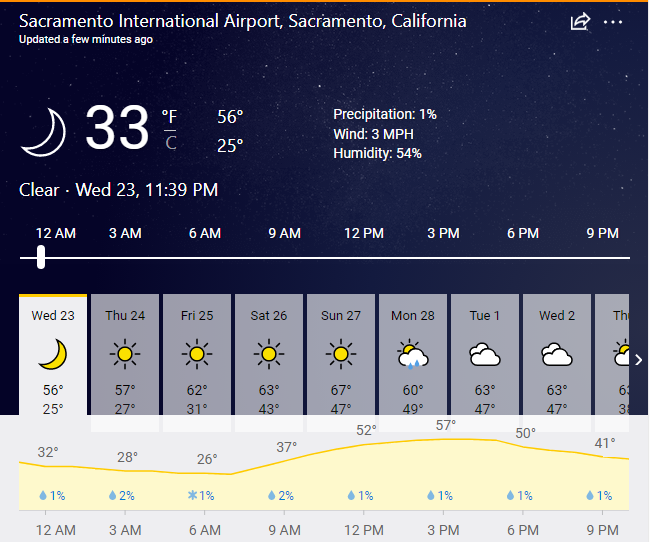Click the sun icon for Sat 26
Viewport: 650px width, 542px height.
[269, 353]
